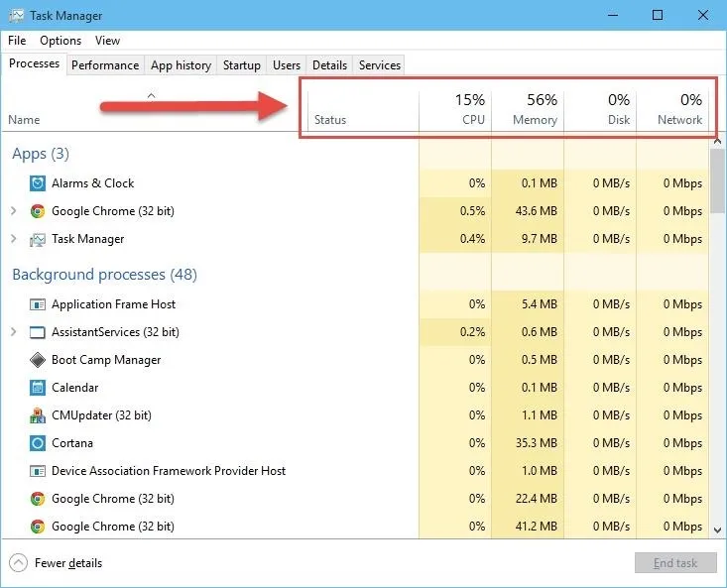Click the 5.4 MB memory value
Screen dimensions: 727x588
point(540,304)
